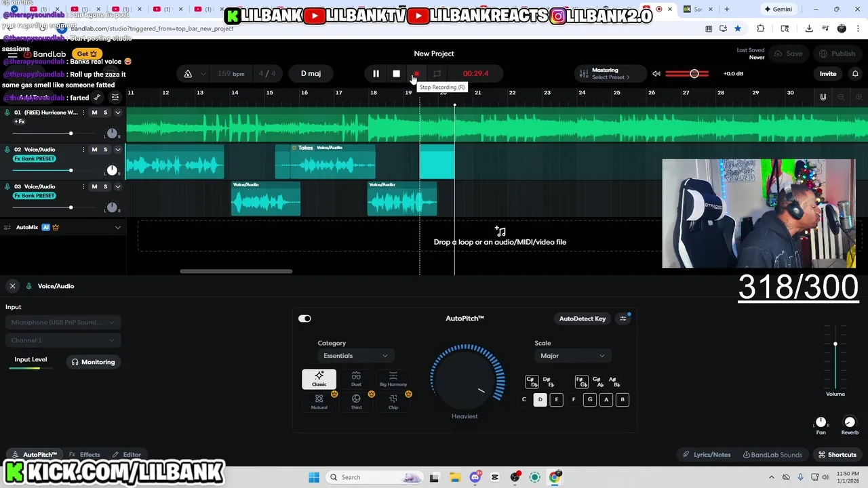Open the Lyrics/Notes tab

click(x=707, y=455)
